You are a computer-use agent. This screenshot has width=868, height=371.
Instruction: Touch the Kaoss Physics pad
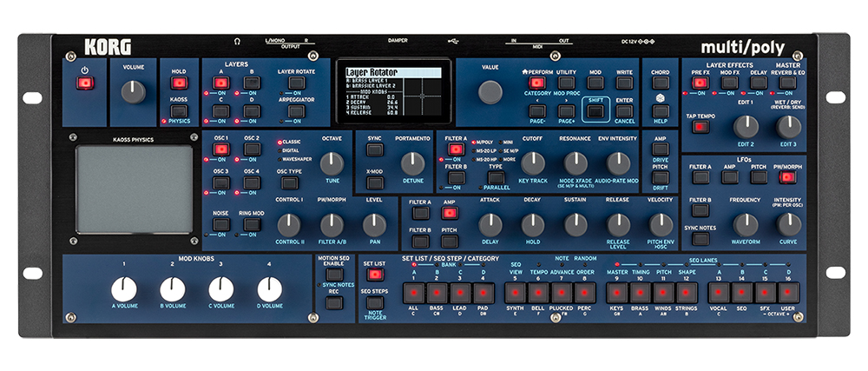tap(135, 189)
